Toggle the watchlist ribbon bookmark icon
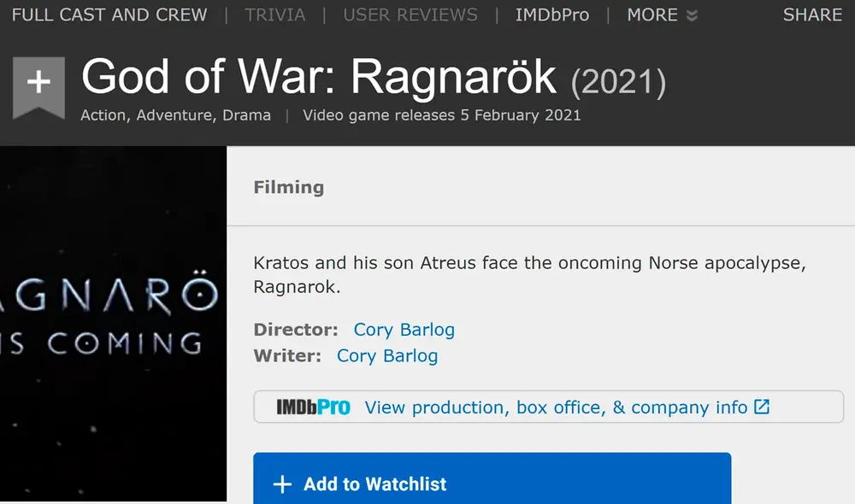855x504 pixels. 38,85
